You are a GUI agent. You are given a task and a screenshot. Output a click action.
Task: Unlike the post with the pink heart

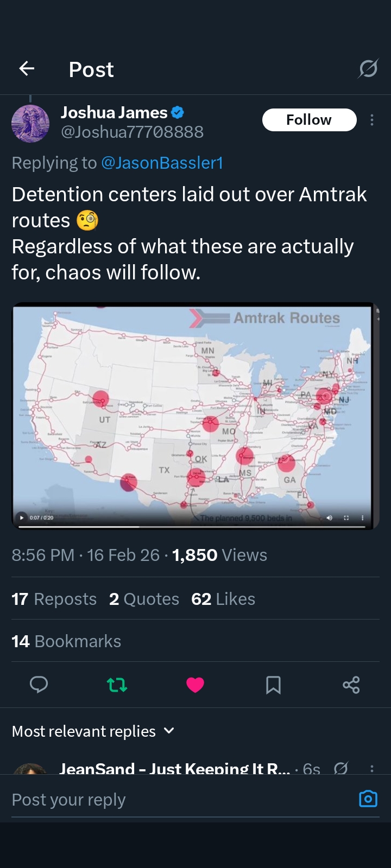tap(195, 685)
